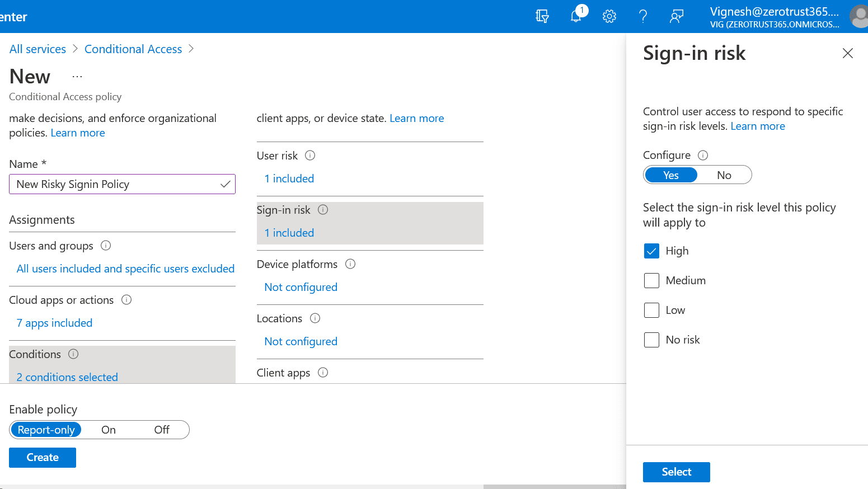Click the Configure info icon
The image size is (868, 489).
point(703,155)
